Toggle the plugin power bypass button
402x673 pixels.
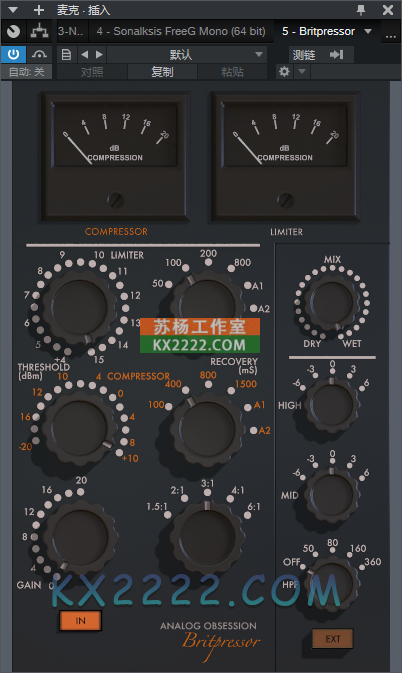13,55
